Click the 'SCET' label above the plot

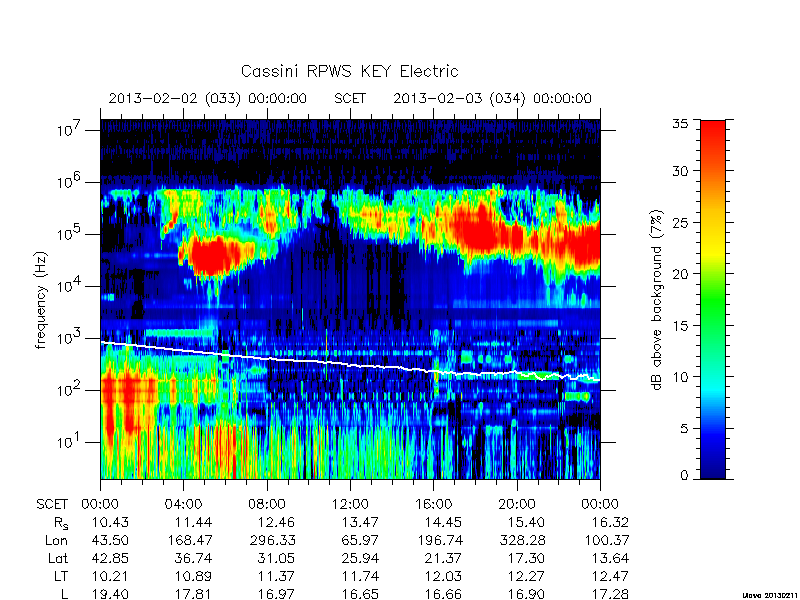point(350,98)
